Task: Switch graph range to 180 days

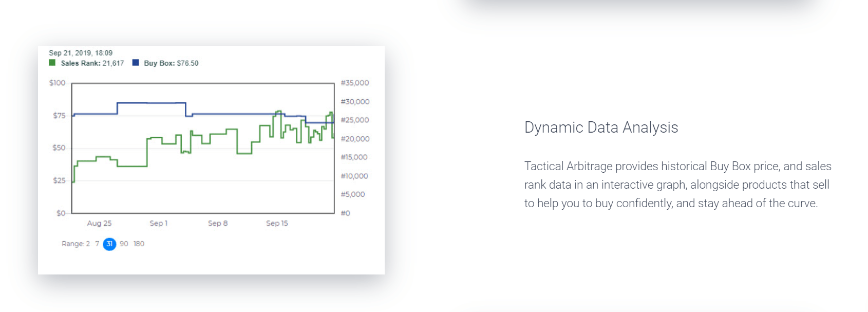Action: (x=139, y=244)
